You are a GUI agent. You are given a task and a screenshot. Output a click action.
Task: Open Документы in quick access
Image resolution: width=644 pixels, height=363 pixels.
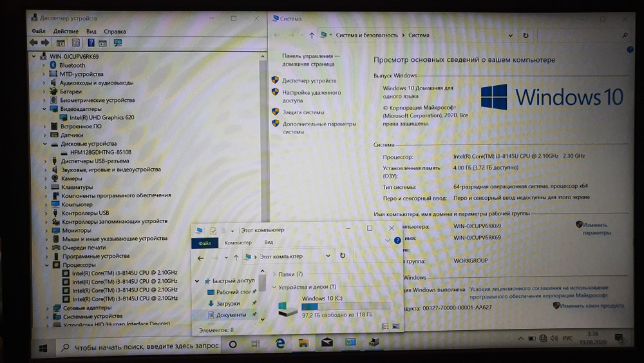231,315
